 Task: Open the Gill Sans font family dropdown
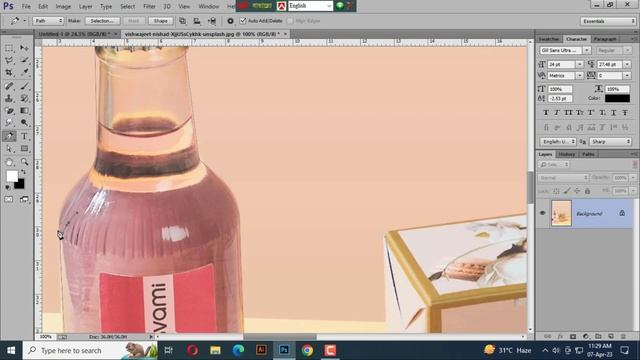coord(587,50)
